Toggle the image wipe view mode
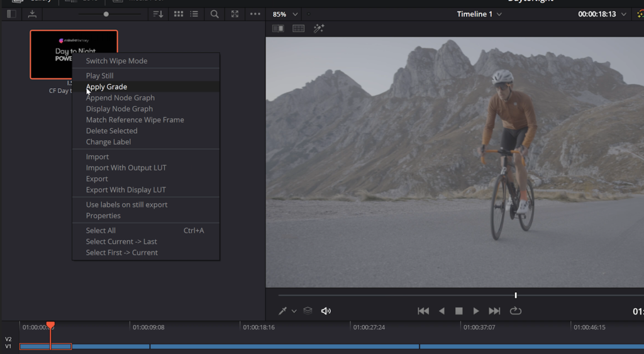Image resolution: width=644 pixels, height=354 pixels. 278,28
